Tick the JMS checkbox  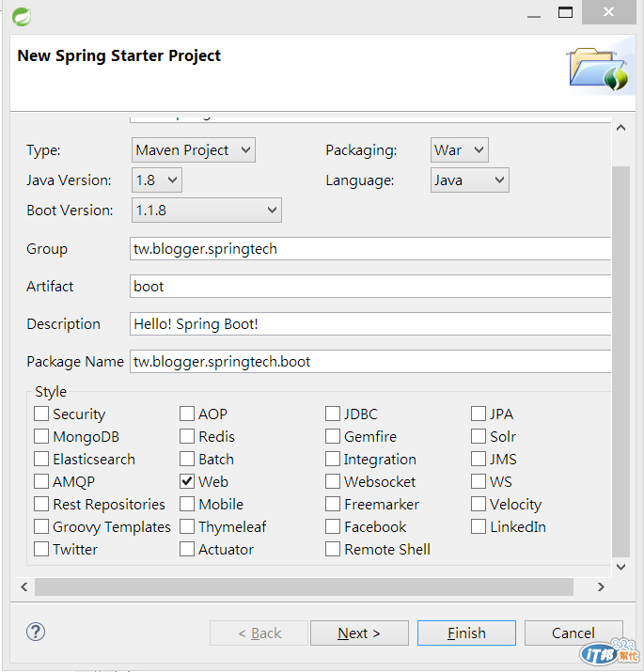[479, 459]
